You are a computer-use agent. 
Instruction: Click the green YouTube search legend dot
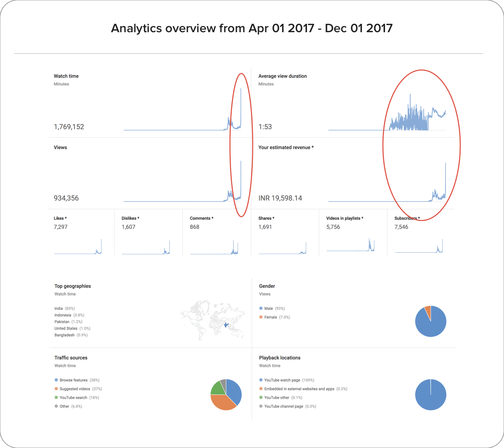tap(56, 397)
